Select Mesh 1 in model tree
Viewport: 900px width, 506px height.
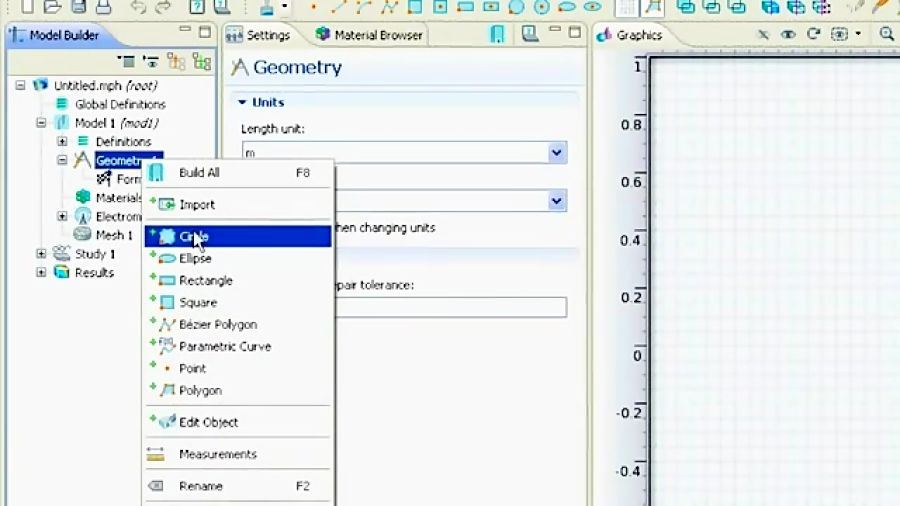pos(114,235)
